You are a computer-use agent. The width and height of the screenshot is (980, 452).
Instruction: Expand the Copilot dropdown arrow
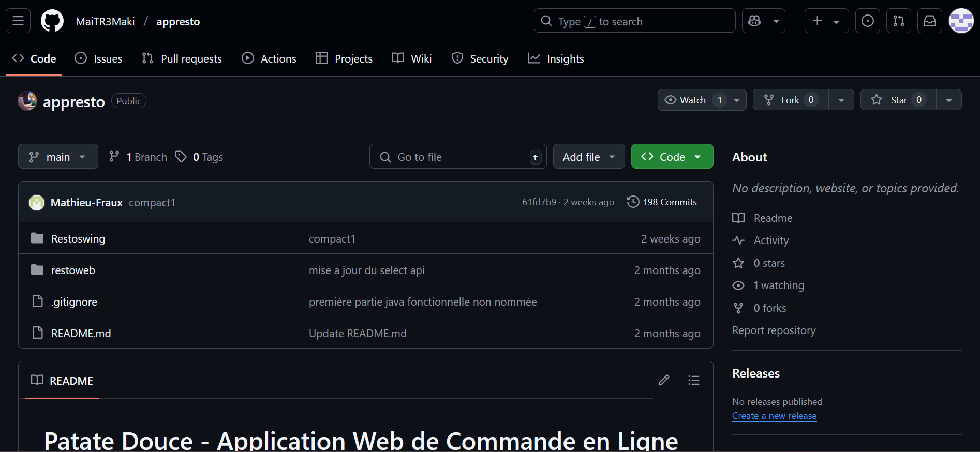click(x=776, y=21)
